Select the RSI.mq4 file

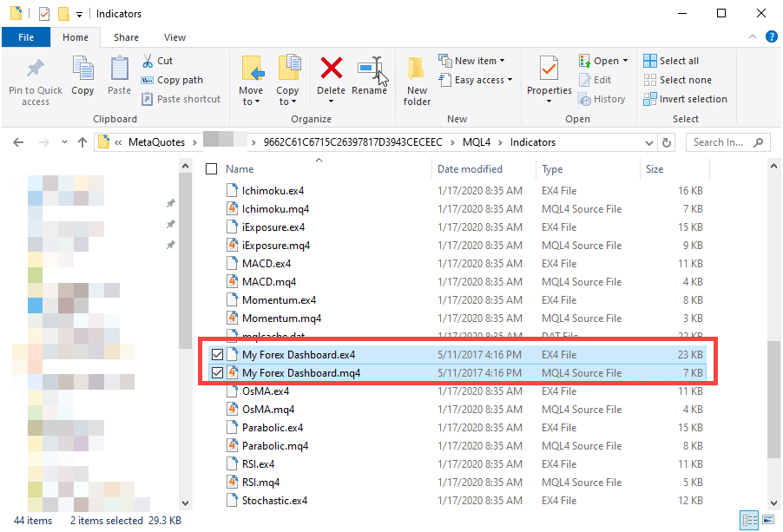coord(260,483)
